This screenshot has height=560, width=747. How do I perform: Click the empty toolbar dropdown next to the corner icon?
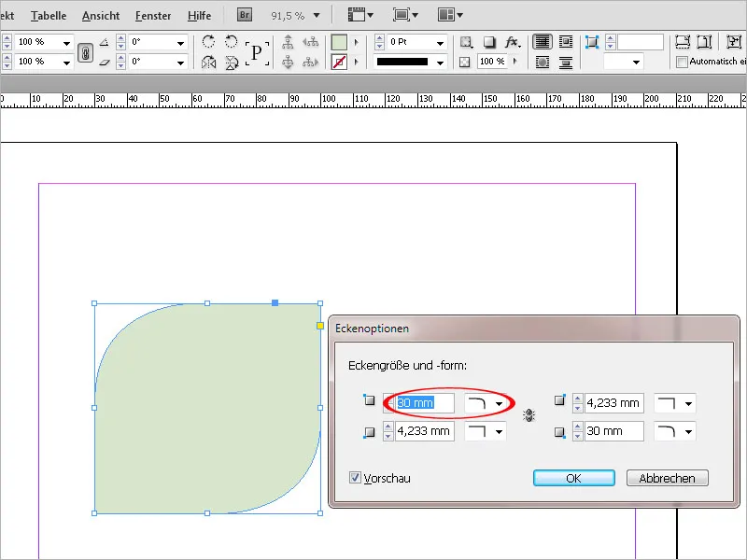tap(624, 62)
